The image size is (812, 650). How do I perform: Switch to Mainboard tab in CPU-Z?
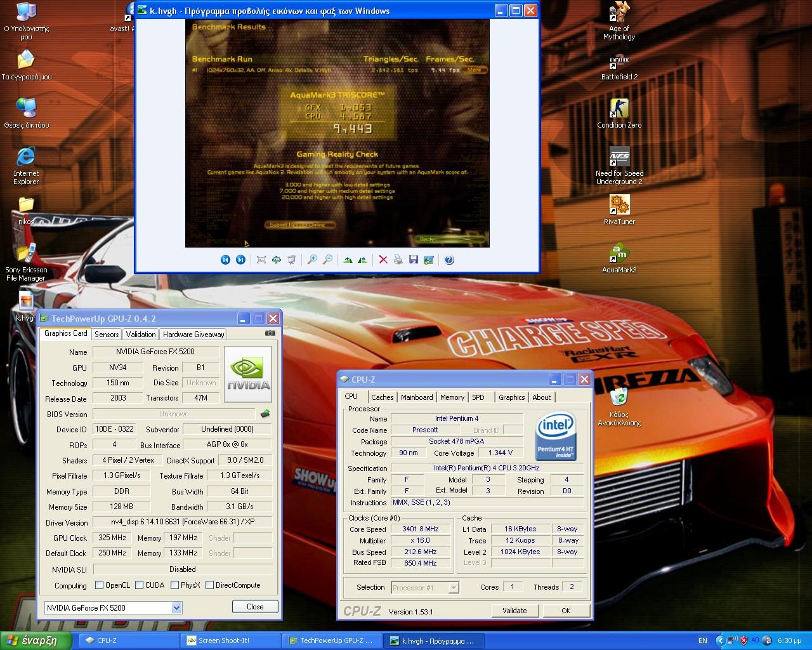click(417, 397)
